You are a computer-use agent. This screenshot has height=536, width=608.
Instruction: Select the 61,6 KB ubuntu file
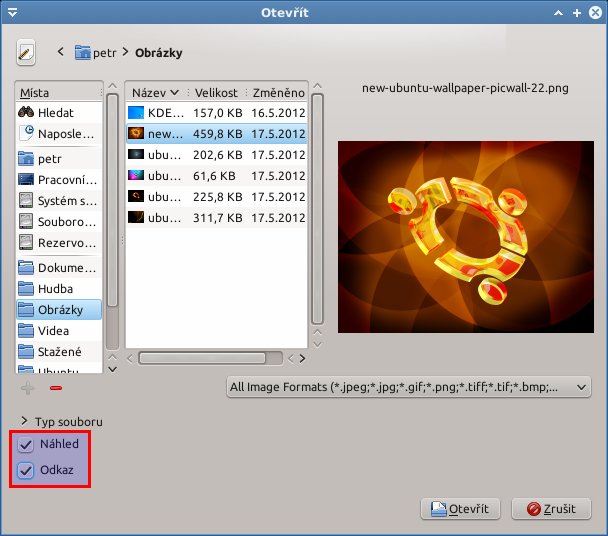[x=217, y=176]
